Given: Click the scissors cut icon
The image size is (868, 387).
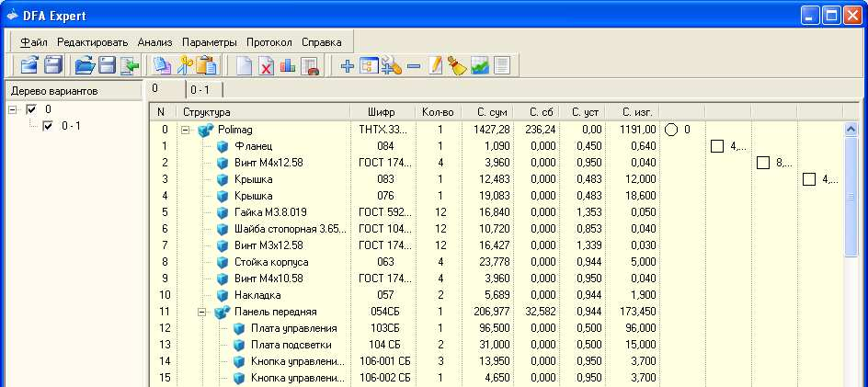Looking at the screenshot, I should pos(185,65).
